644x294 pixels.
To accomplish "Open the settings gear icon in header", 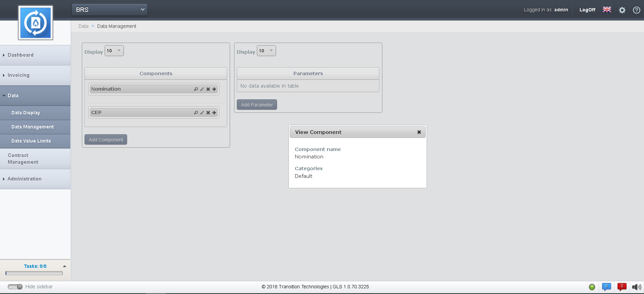I will pos(622,10).
